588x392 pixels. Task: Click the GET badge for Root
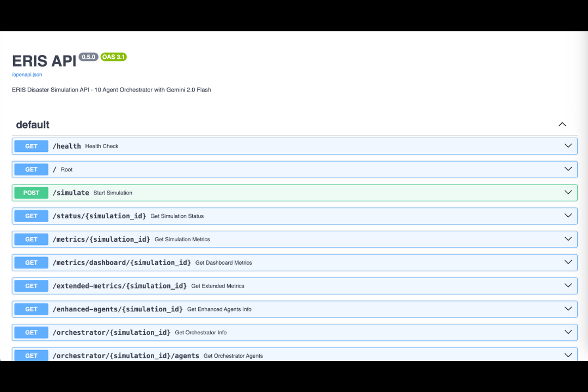[x=31, y=169]
